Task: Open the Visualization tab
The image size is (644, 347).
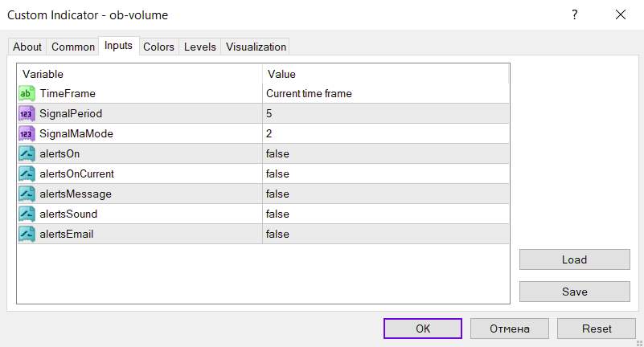Action: (x=256, y=47)
